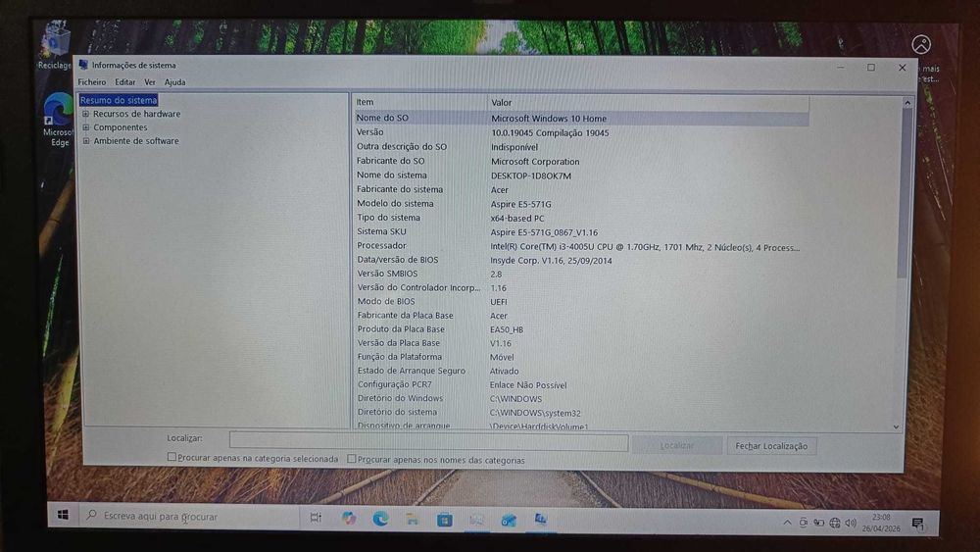The image size is (980, 552).
Task: Click the vertical scrollbar thumb in details list
Action: coord(903,192)
